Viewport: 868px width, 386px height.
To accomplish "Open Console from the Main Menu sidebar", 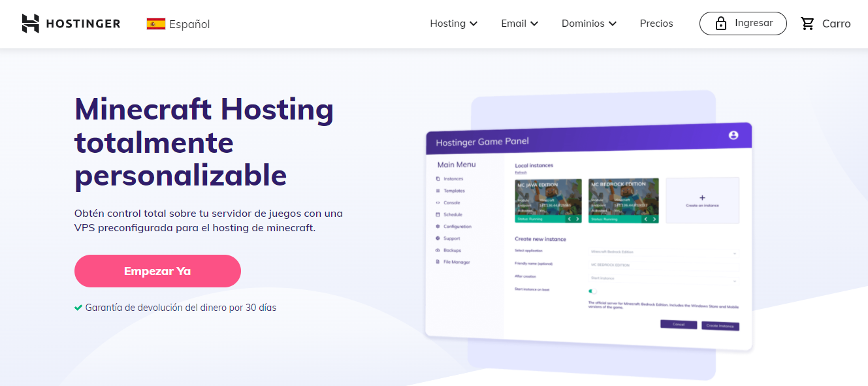I will point(451,202).
